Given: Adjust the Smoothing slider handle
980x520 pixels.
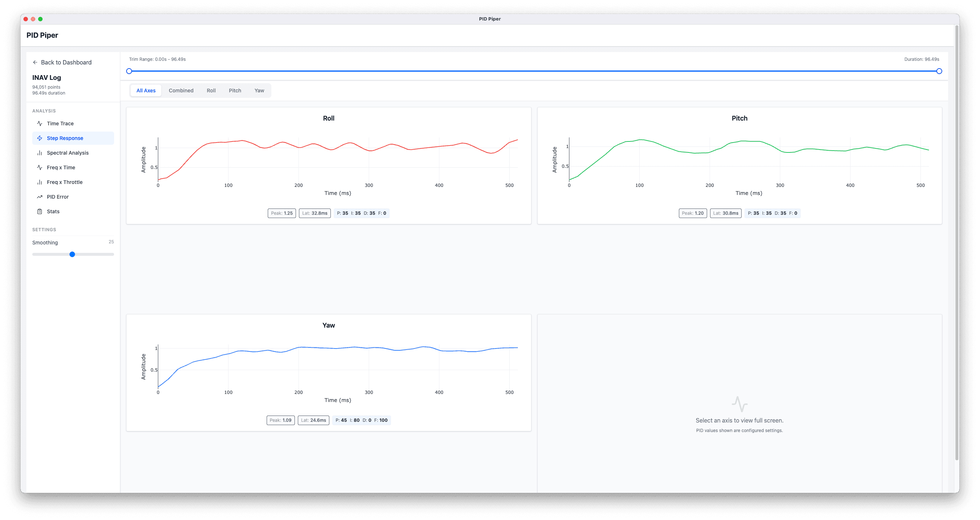Looking at the screenshot, I should [x=72, y=254].
